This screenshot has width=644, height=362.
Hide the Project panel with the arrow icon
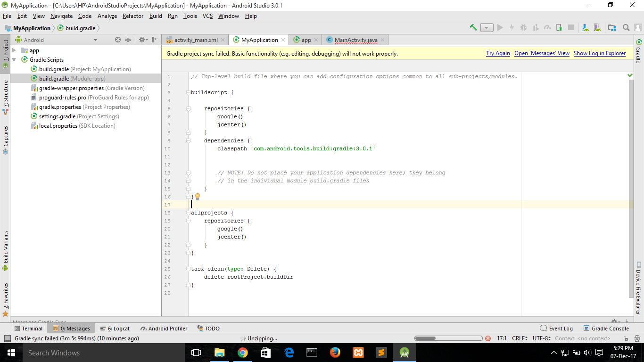[x=155, y=40]
